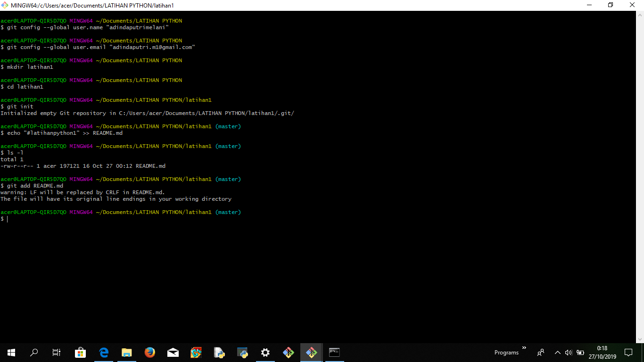Open the Start menu
644x362 pixels.
point(11,352)
